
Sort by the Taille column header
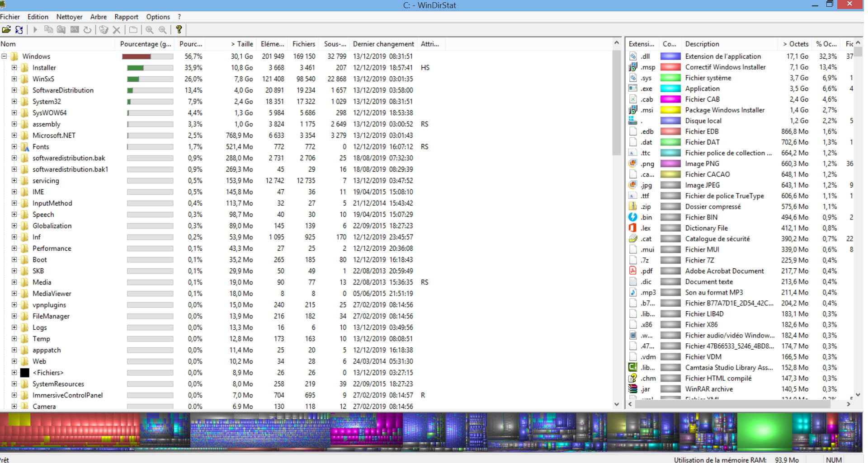point(231,44)
